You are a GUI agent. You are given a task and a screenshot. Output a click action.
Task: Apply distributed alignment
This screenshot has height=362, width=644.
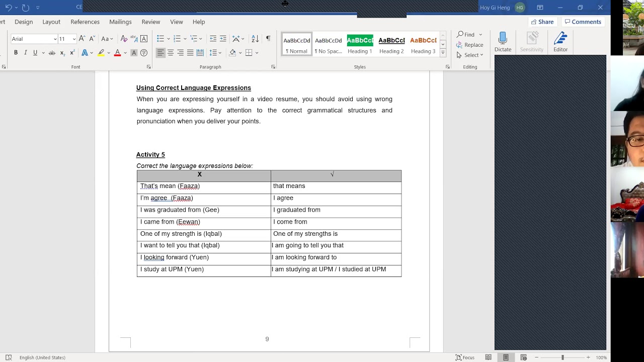200,53
